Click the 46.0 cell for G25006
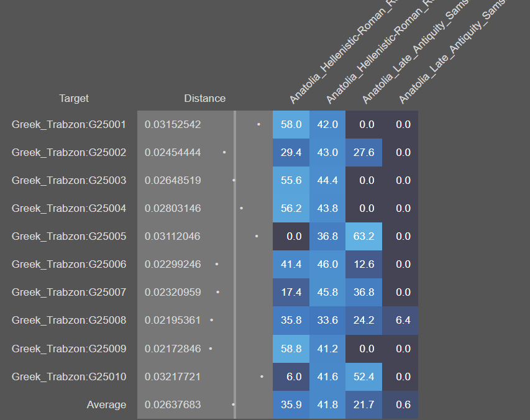The image size is (530, 420). pos(327,264)
